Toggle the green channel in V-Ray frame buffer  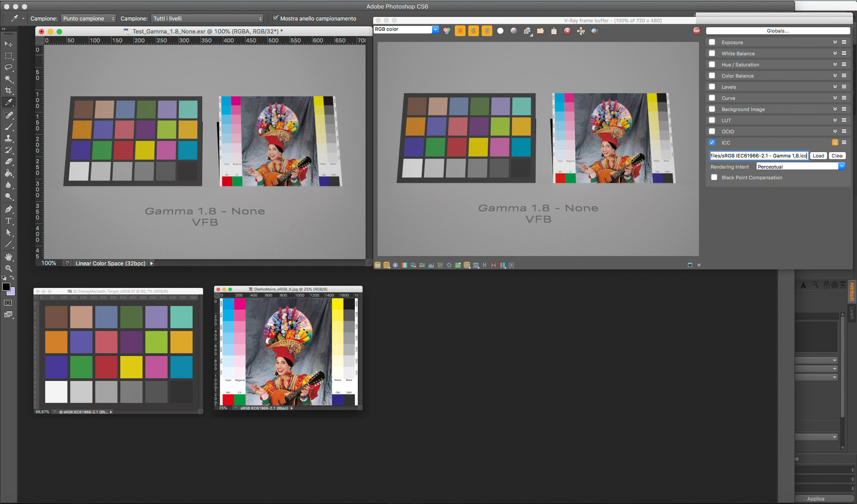(474, 31)
